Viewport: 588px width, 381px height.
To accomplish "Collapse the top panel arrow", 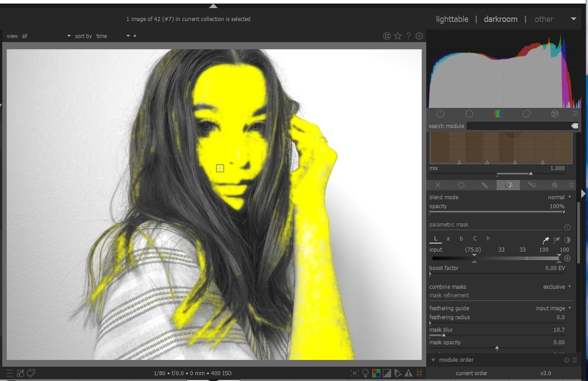I will [x=213, y=6].
